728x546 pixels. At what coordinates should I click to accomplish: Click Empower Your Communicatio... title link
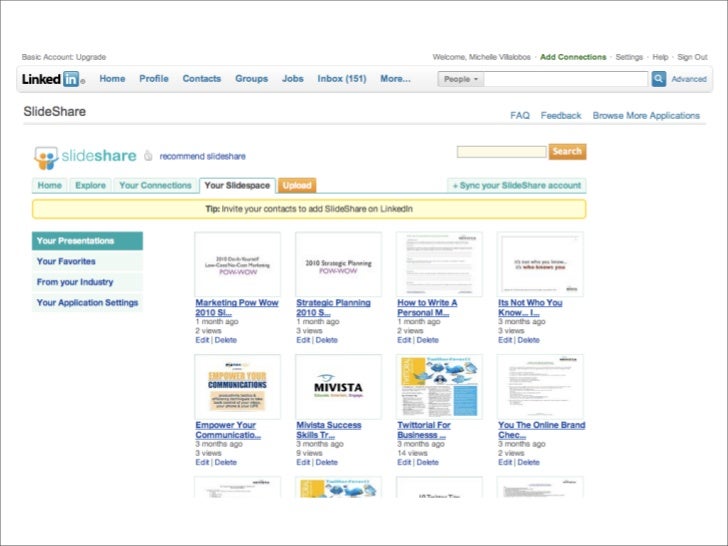click(228, 430)
